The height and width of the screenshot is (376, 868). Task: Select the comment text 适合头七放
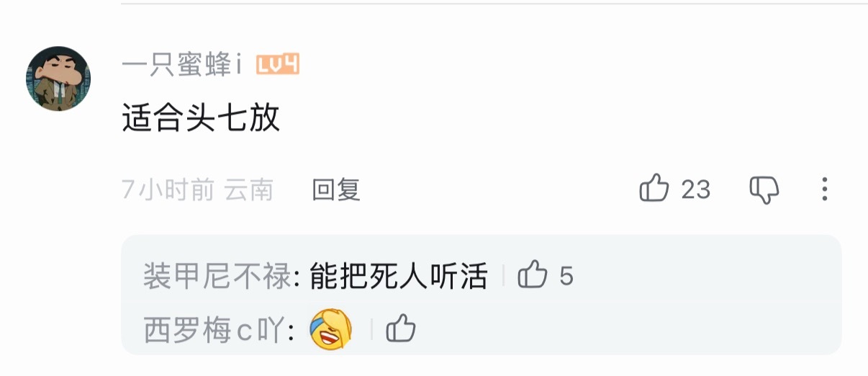pyautogui.click(x=201, y=118)
